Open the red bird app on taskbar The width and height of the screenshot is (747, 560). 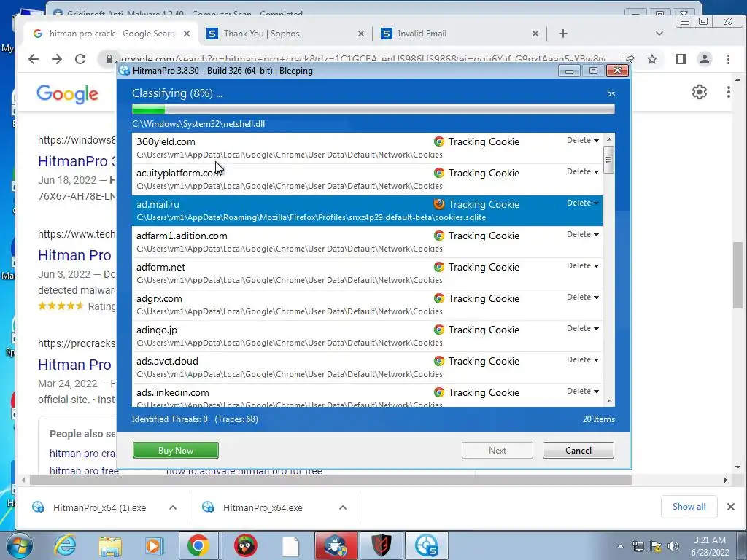(245, 545)
